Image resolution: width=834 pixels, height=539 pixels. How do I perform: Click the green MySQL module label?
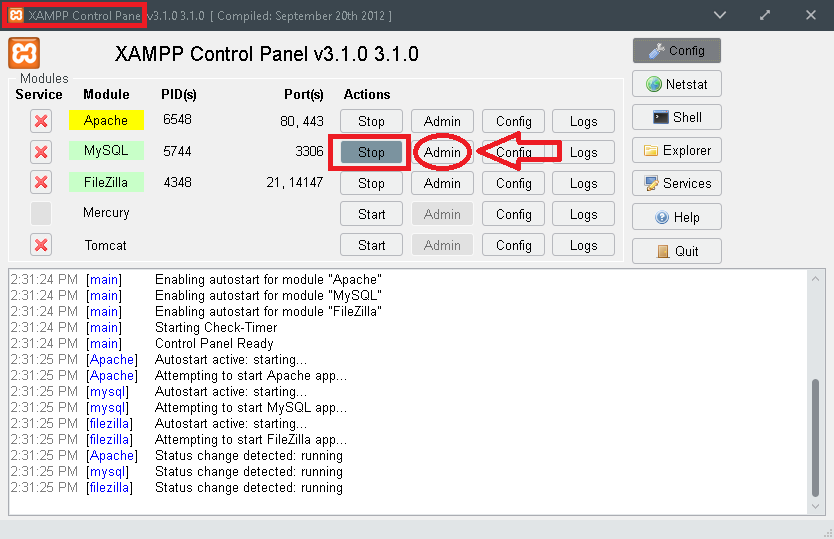[106, 151]
